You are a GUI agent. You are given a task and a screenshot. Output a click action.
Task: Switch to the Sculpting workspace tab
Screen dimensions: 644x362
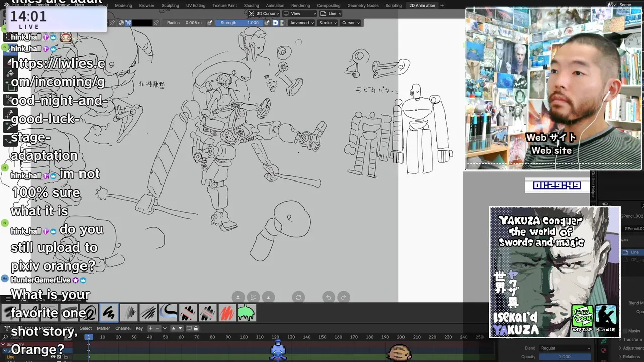tap(170, 5)
